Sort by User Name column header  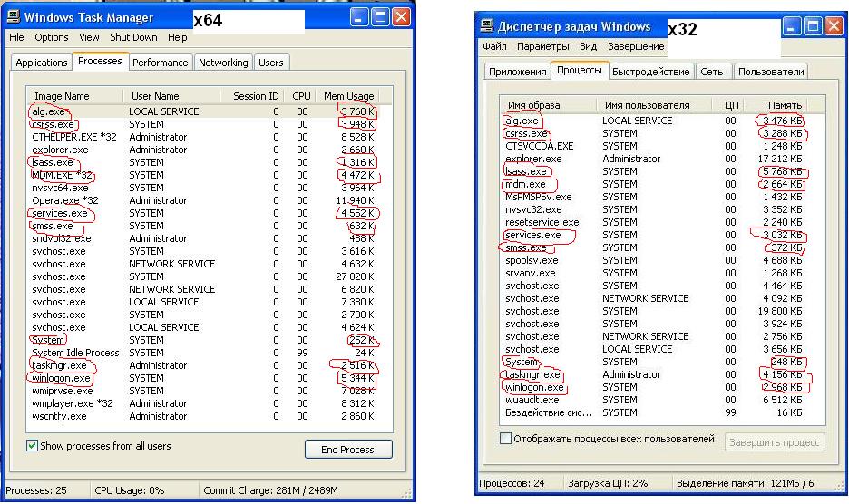coord(171,96)
